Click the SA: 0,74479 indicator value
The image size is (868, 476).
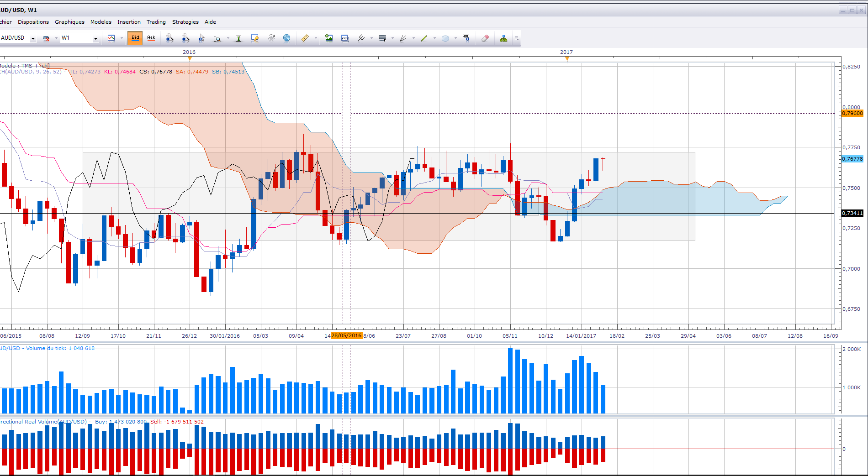pos(192,72)
